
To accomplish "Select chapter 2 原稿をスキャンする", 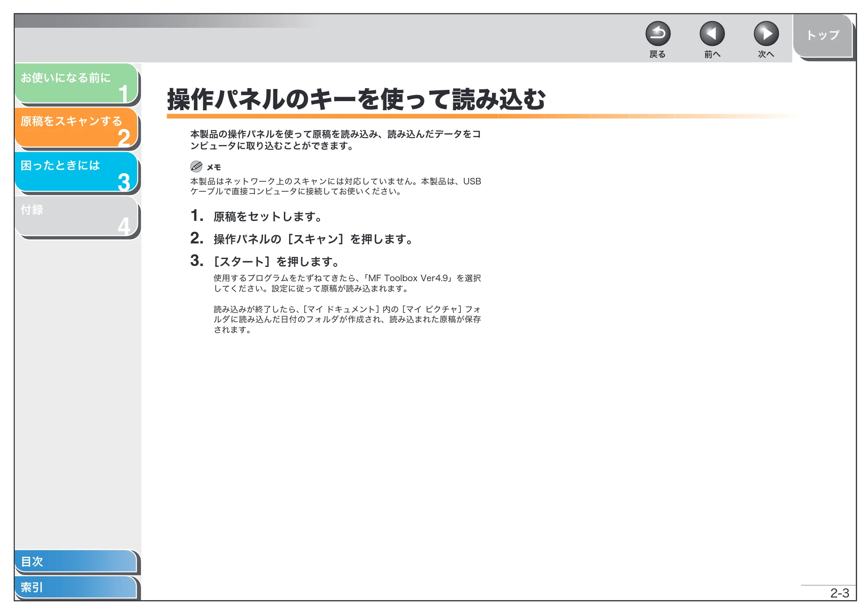I will pyautogui.click(x=76, y=128).
